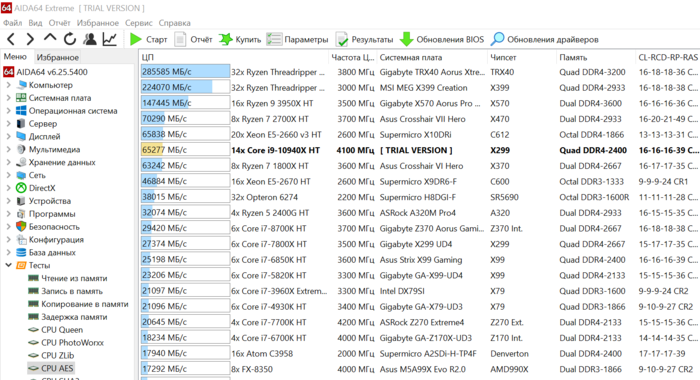Expand the Операционная система tree node
This screenshot has width=700, height=380.
[x=8, y=111]
